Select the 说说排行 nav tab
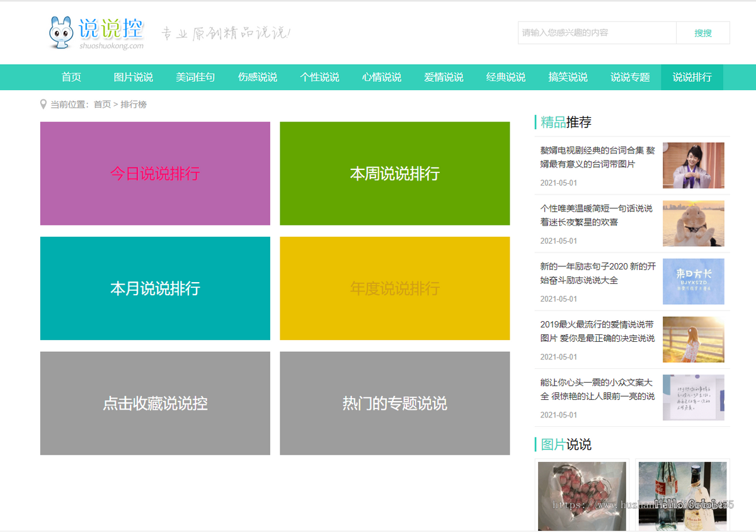Image resolution: width=756 pixels, height=532 pixels. (692, 77)
